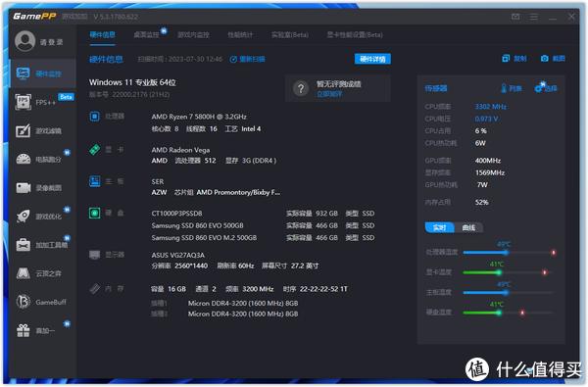The width and height of the screenshot is (588, 387).
Task: Click 'Samsung SSD 860 EVO 500GB' entry
Action: click(197, 225)
